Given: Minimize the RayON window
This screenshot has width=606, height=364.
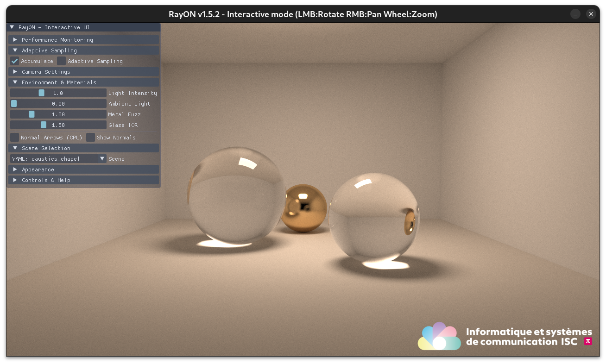Looking at the screenshot, I should [x=575, y=14].
